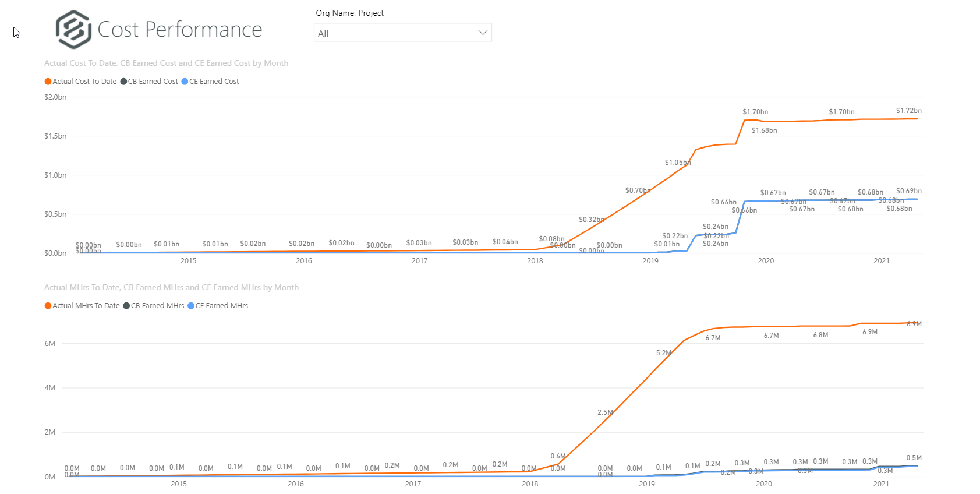This screenshot has width=980, height=494.
Task: Click the hexagonal Cost Performance logo
Action: click(73, 29)
